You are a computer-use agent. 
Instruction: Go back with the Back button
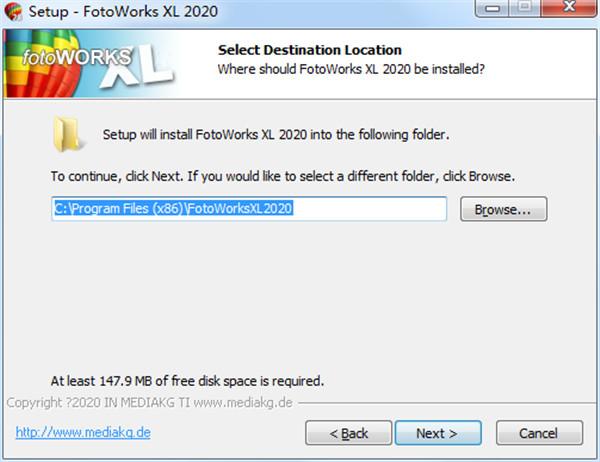coord(349,433)
